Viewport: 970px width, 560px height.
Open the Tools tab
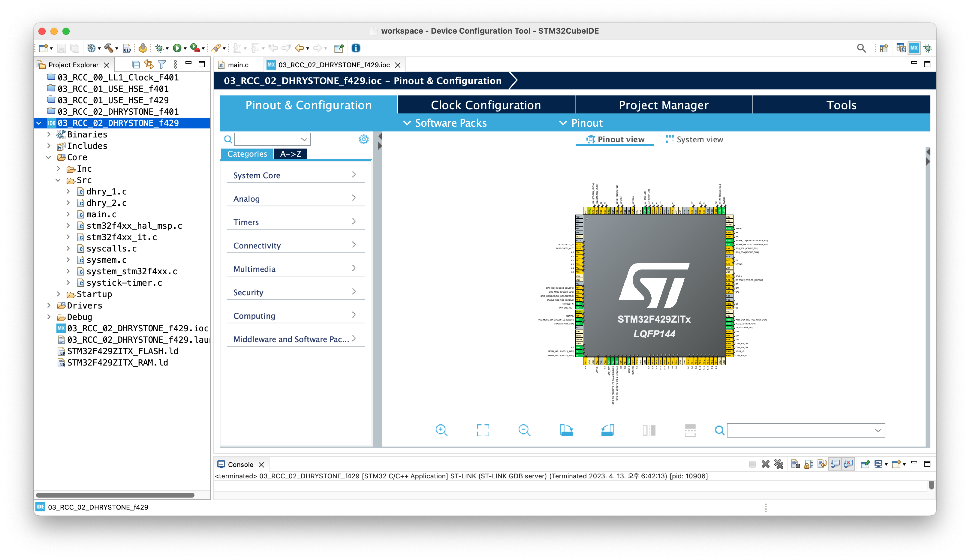841,105
